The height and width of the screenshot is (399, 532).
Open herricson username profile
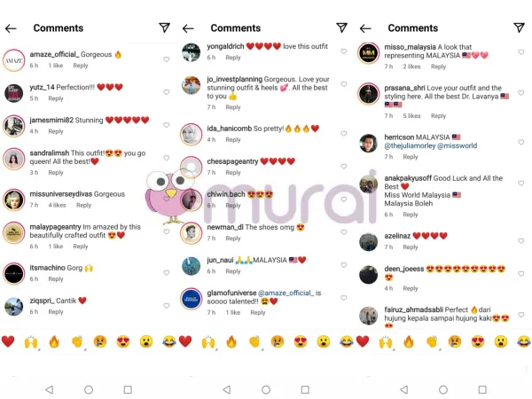[x=399, y=137]
